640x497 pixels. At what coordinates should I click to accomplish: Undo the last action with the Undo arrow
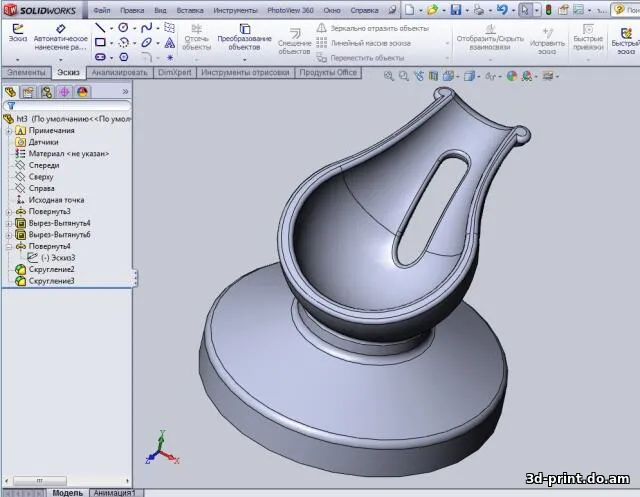pyautogui.click(x=502, y=9)
